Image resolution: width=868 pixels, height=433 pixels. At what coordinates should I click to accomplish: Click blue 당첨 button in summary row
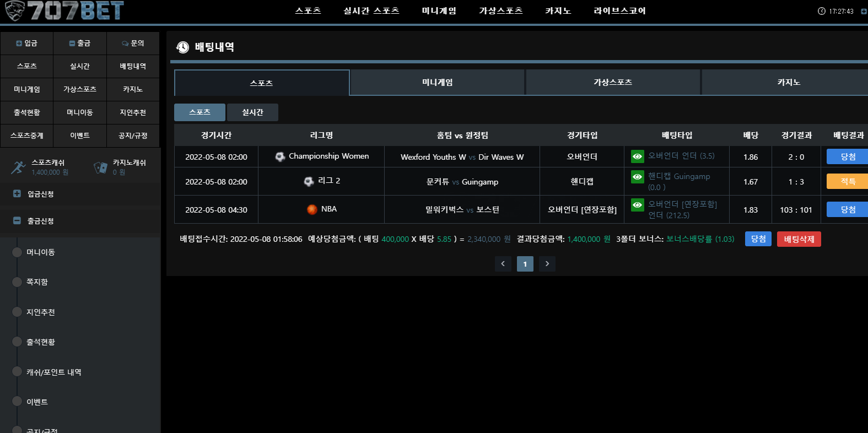tap(758, 239)
